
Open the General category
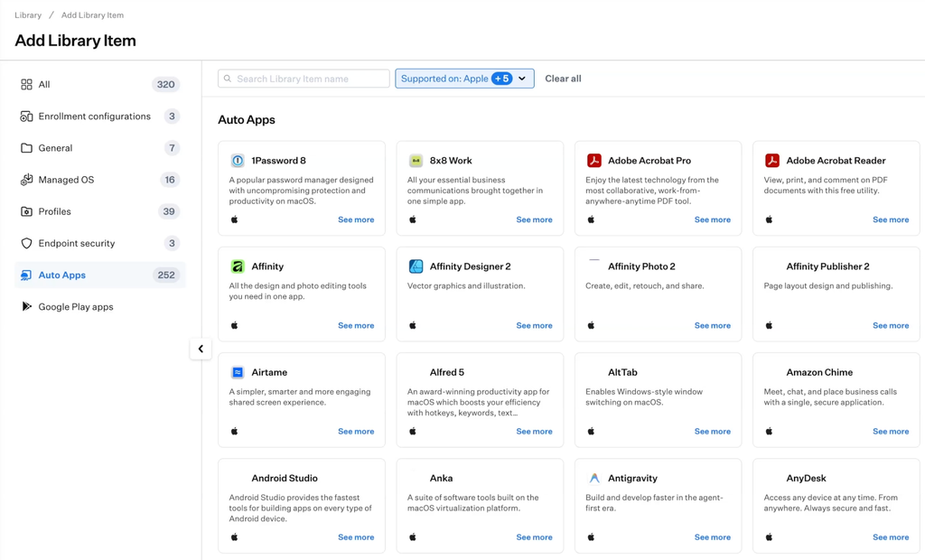(99, 148)
